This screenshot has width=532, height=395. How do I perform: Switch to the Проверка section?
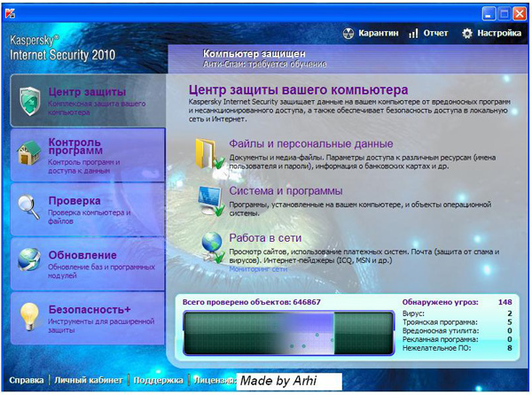point(88,209)
